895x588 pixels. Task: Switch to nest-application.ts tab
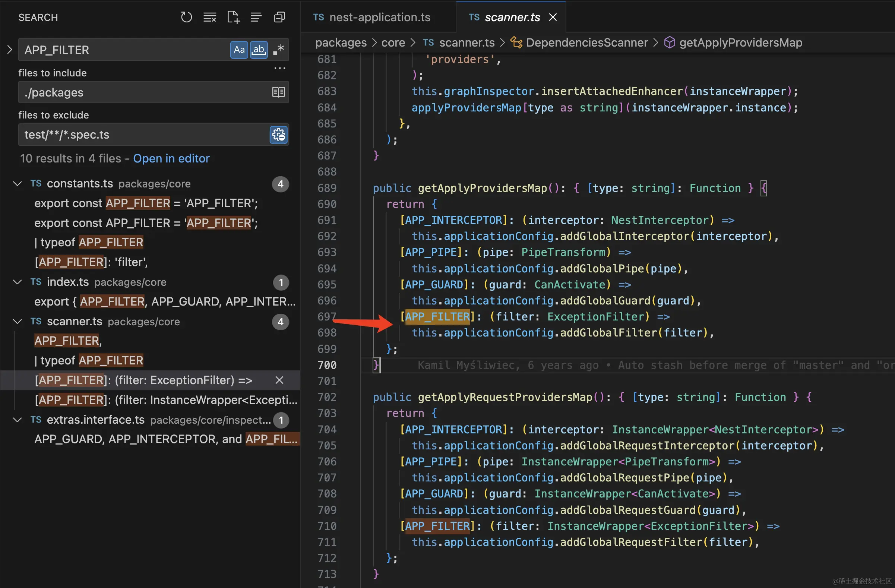point(379,17)
